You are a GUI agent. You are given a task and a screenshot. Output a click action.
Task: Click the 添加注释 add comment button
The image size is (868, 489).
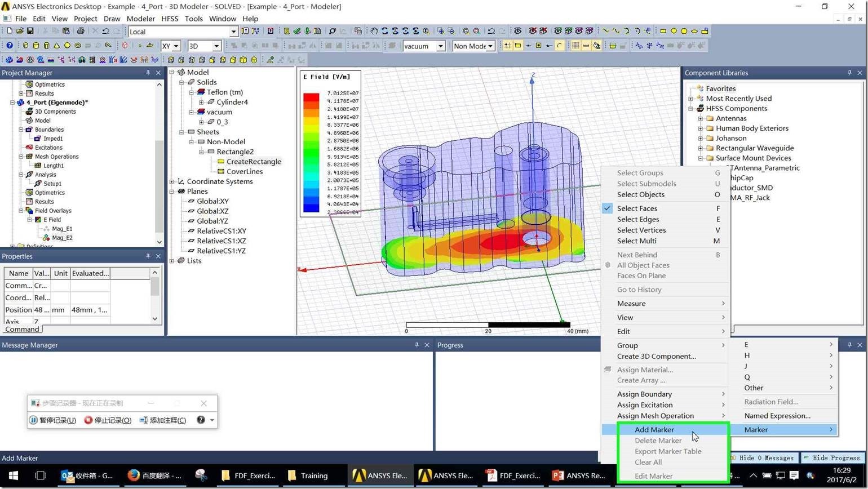[x=162, y=420]
